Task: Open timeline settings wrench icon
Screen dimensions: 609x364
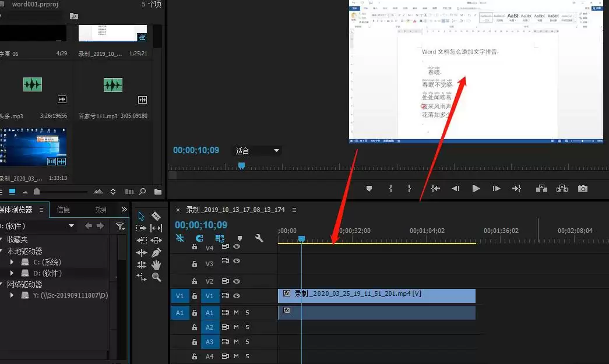Action: 259,238
